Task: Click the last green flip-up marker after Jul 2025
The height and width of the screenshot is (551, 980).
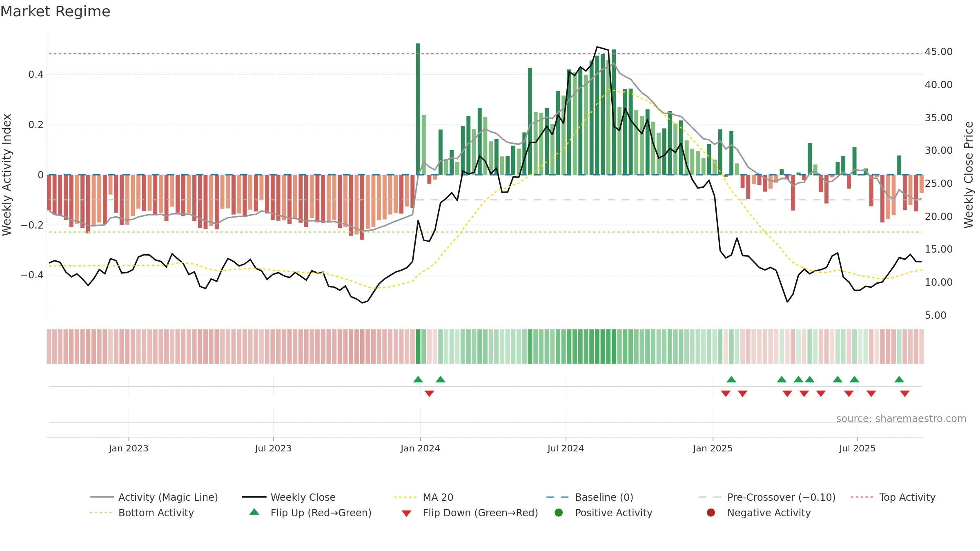Action: 899,380
